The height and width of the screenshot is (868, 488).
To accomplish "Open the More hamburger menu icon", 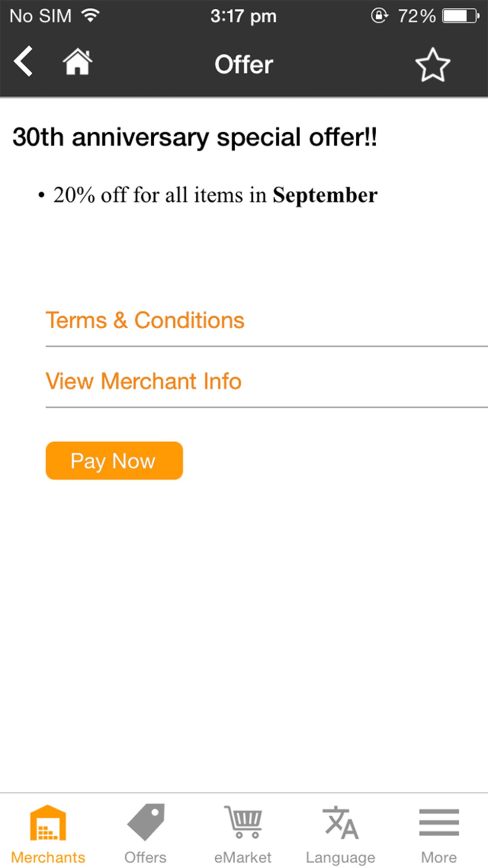I will coord(439,823).
